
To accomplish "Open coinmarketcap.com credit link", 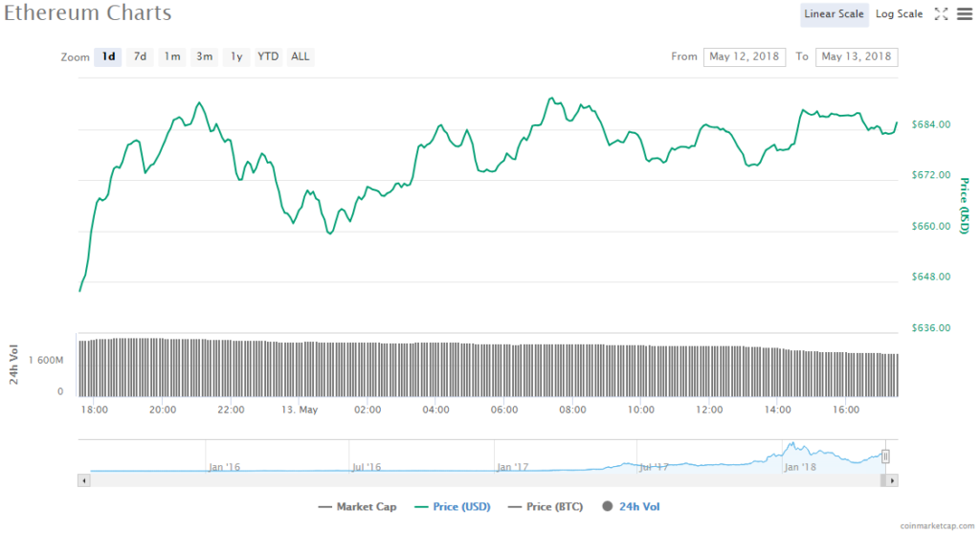I will (x=937, y=526).
